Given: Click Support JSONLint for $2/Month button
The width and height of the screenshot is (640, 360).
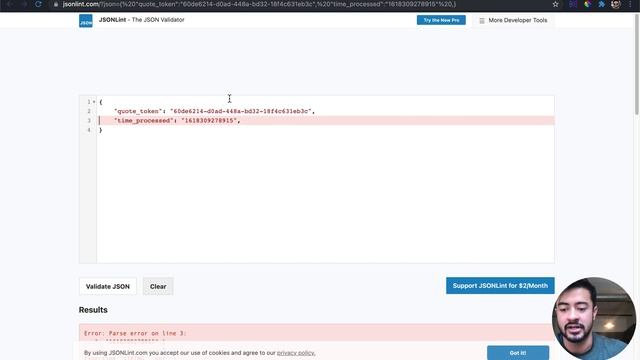Looking at the screenshot, I should 500,286.
